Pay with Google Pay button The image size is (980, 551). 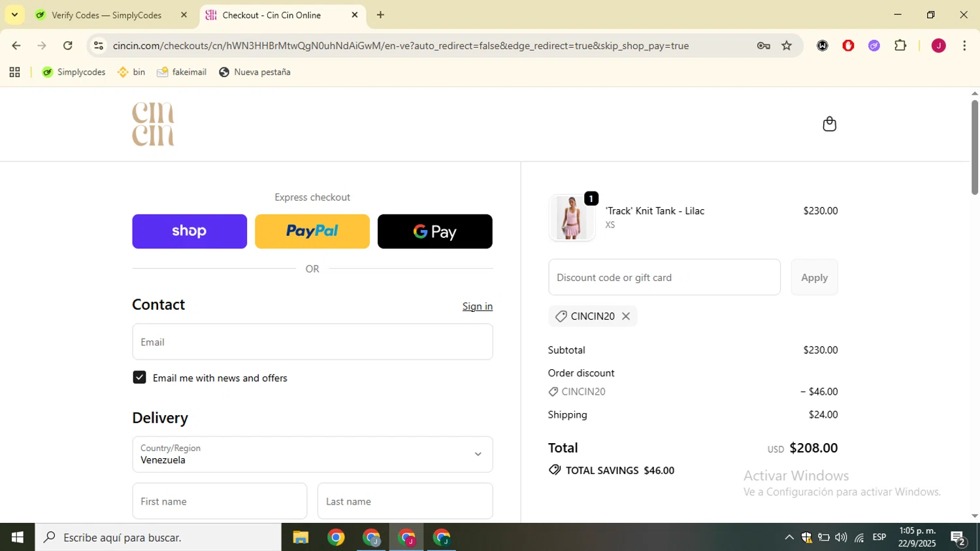(x=435, y=231)
